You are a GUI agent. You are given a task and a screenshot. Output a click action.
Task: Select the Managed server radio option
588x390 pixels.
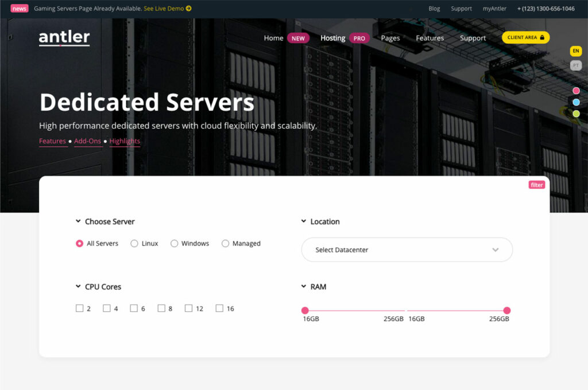click(x=225, y=244)
